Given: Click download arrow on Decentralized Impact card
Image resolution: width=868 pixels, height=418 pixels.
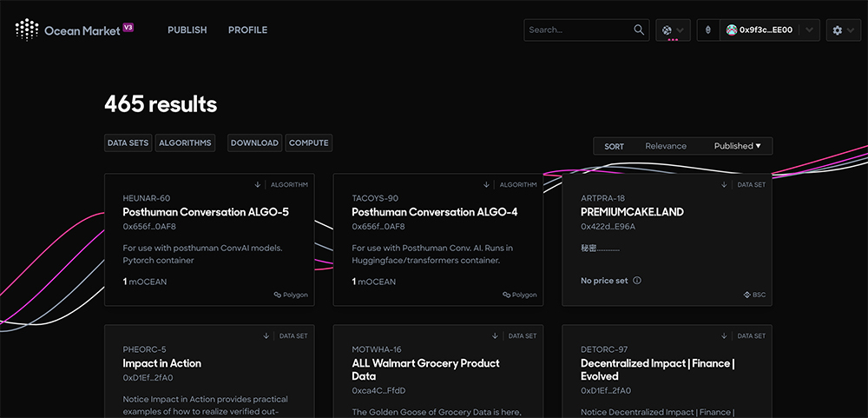Looking at the screenshot, I should click(x=724, y=335).
